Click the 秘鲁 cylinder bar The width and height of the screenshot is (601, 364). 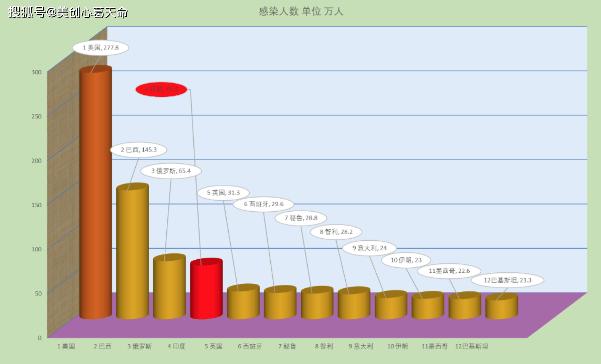pos(317,303)
